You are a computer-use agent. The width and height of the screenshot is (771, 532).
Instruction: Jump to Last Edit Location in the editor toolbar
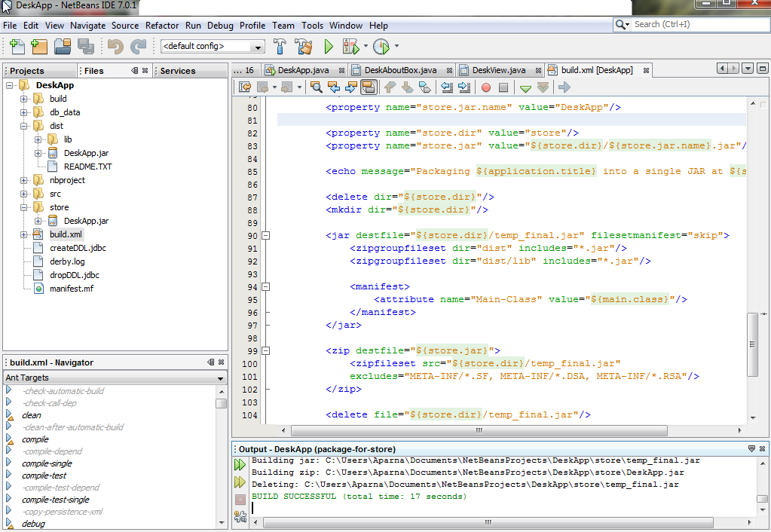[243, 87]
